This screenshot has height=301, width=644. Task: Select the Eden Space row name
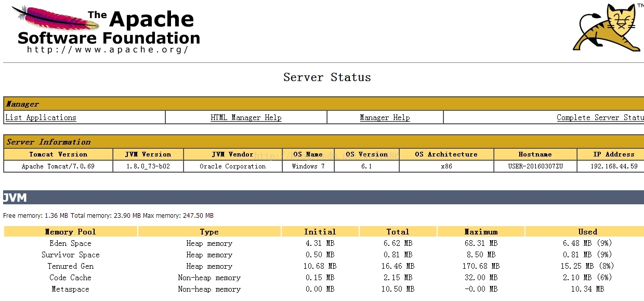click(x=70, y=243)
